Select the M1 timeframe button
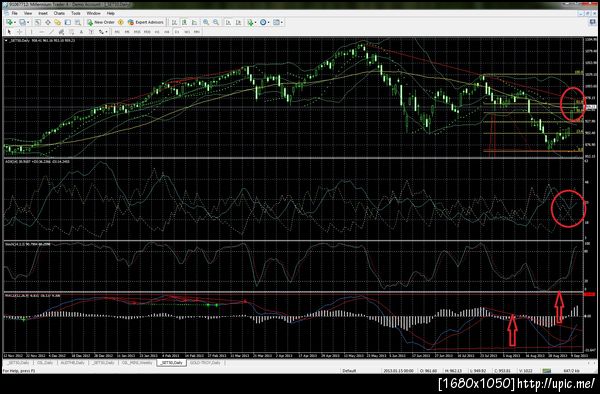 [117, 32]
